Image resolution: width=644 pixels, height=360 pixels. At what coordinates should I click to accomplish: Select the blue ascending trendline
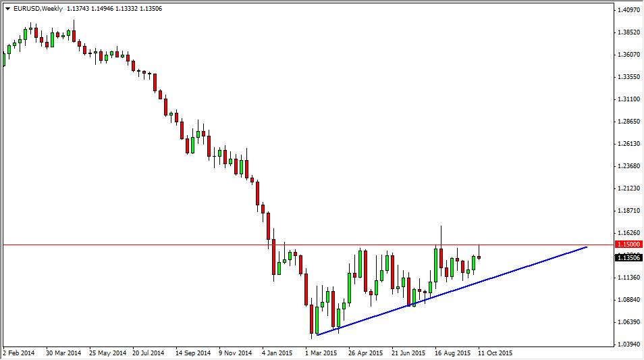tap(452, 291)
